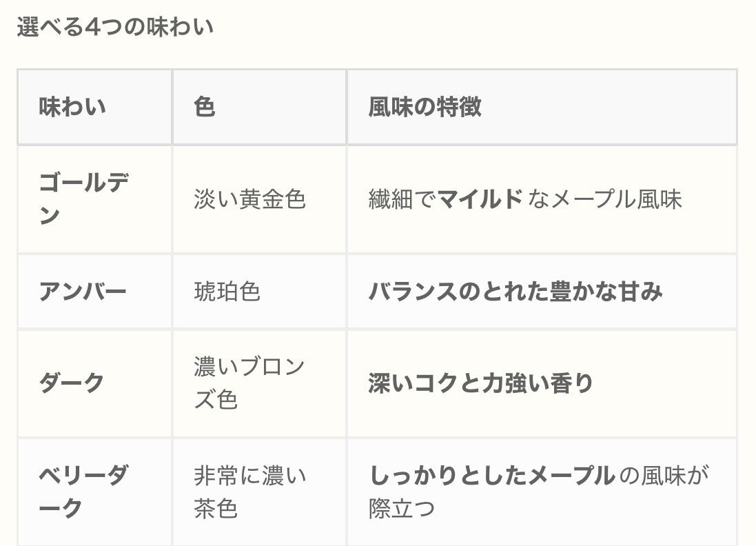Click the ゴールデン row label
The image size is (756, 546).
pos(83,199)
